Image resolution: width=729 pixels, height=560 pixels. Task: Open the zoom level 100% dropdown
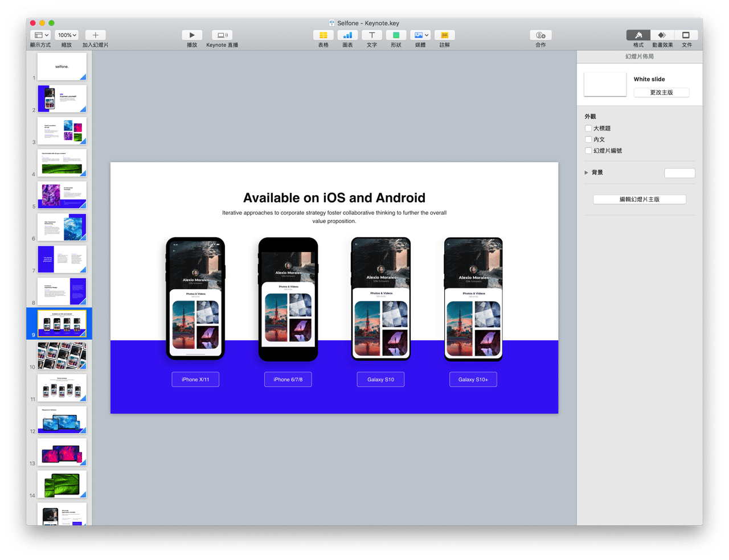click(67, 35)
